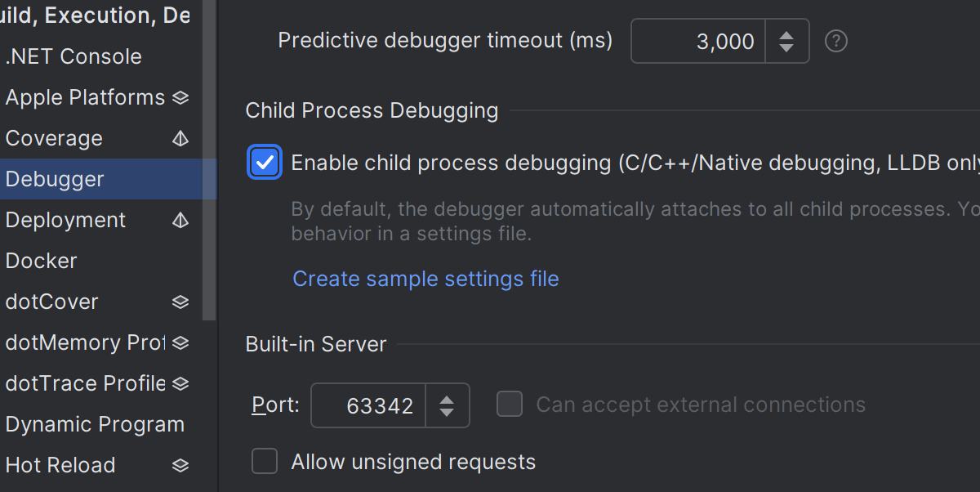Click layered icon next to dotCover

tap(180, 302)
